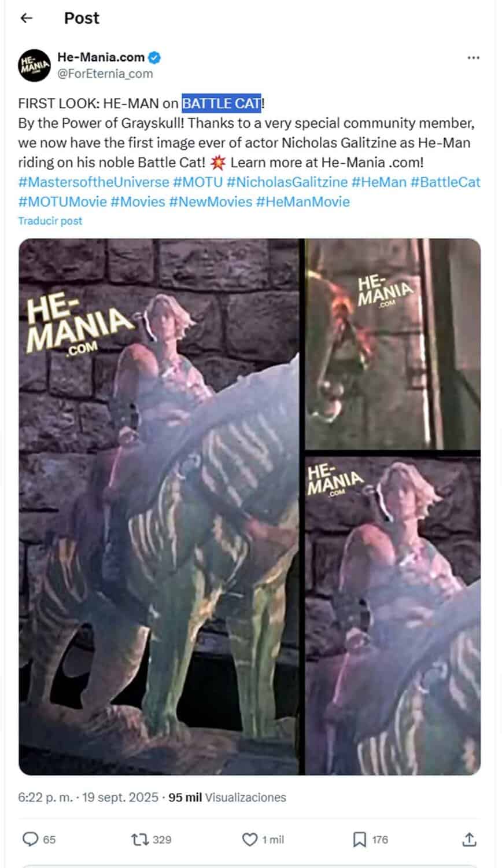Open the #HeManMovie hashtag
The width and height of the screenshot is (502, 868).
[302, 201]
